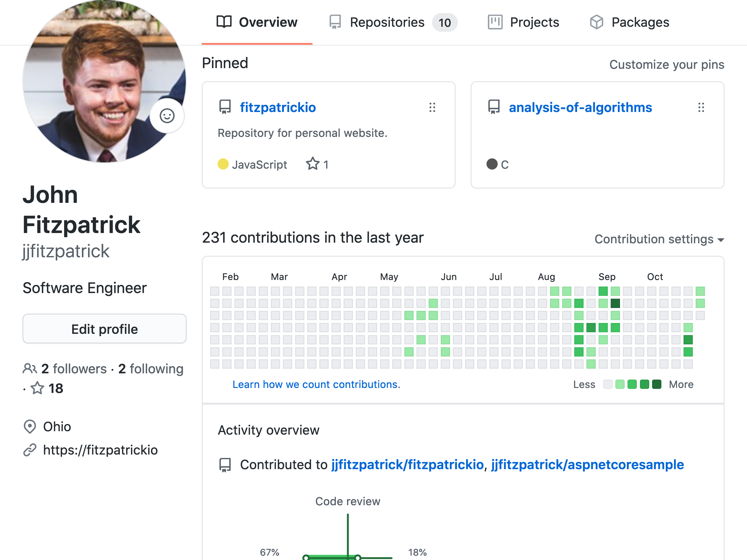Click the 'Repository for personal website.' description
Image resolution: width=747 pixels, height=560 pixels.
coord(303,133)
